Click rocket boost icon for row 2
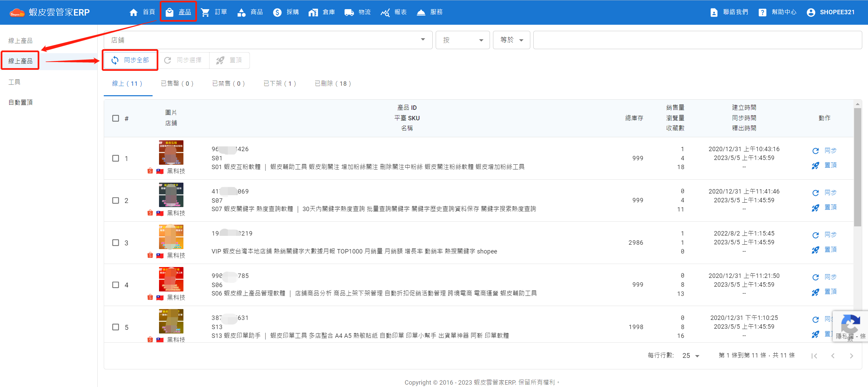Image resolution: width=868 pixels, height=387 pixels. [815, 208]
